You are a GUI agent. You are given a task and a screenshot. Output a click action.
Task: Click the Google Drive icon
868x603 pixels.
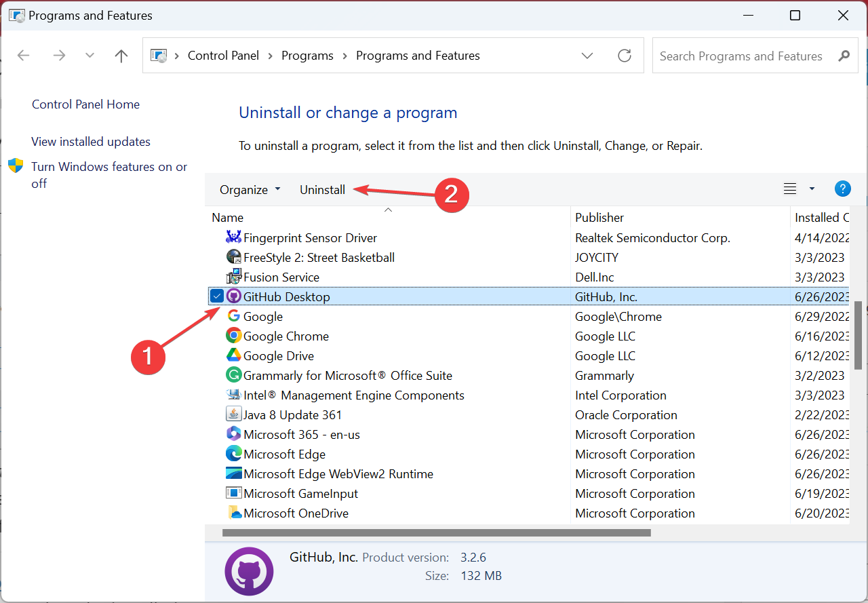(233, 355)
